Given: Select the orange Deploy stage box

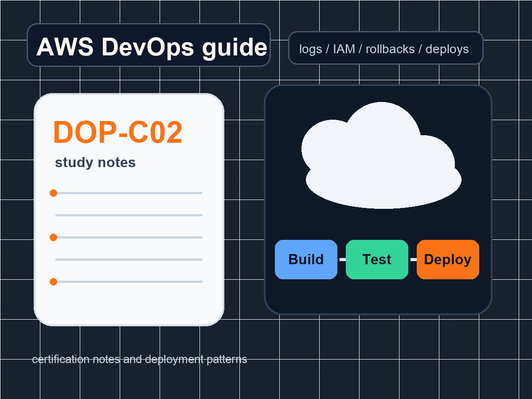Looking at the screenshot, I should (448, 259).
